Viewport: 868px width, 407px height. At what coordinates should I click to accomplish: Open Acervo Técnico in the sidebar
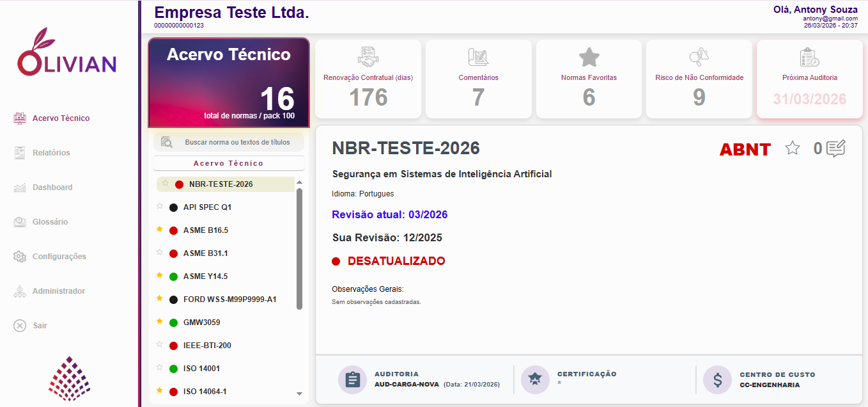pyautogui.click(x=52, y=118)
